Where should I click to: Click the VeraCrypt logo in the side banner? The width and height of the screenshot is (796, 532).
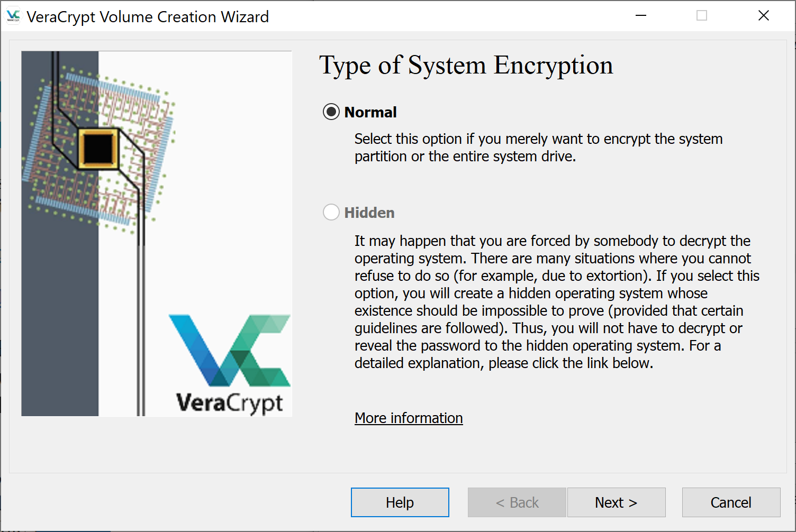tap(230, 363)
